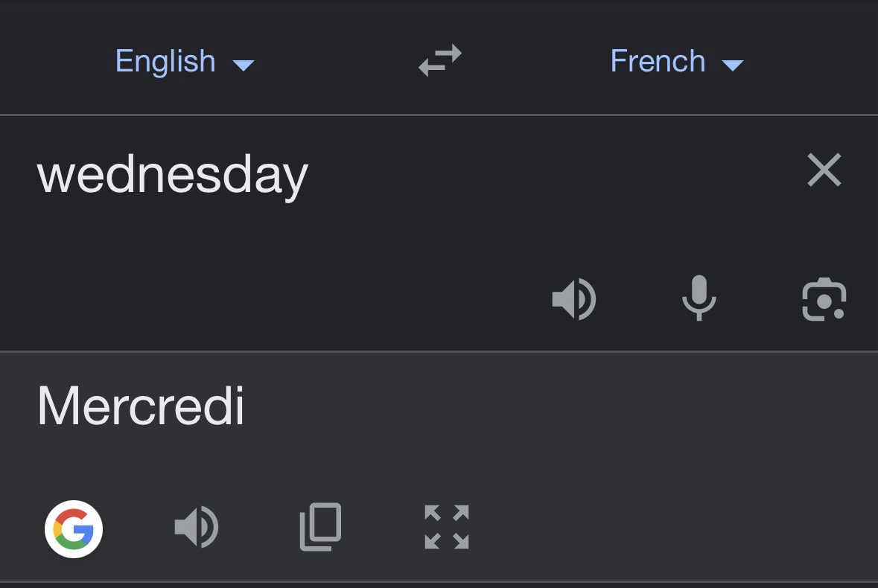
Task: Click the divider between input and translation
Action: click(x=439, y=351)
